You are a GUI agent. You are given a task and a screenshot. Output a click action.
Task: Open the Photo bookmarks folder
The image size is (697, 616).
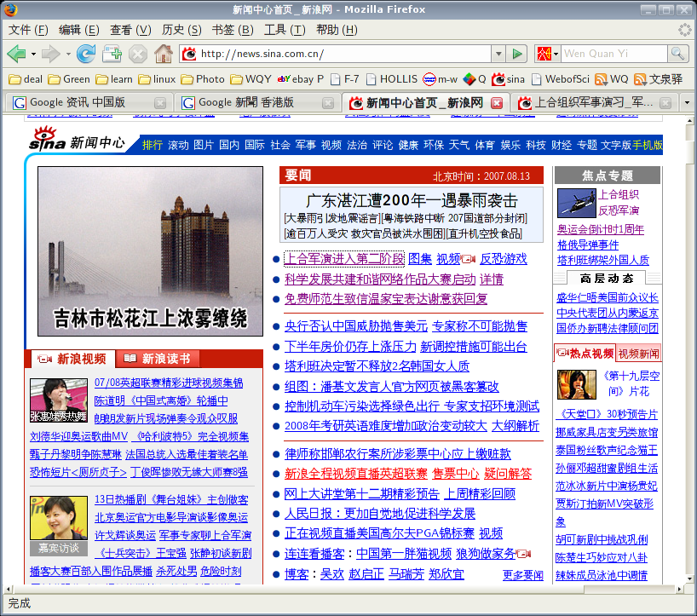(x=203, y=79)
